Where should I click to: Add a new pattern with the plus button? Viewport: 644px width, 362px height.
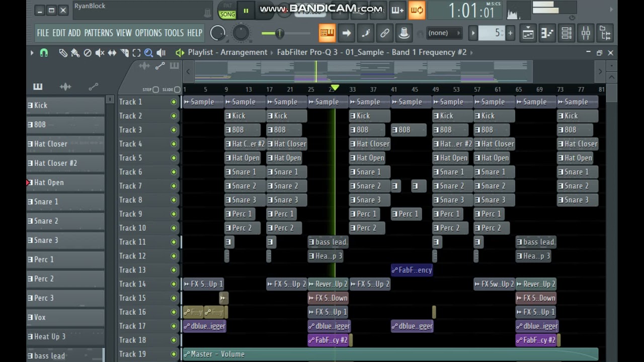510,33
